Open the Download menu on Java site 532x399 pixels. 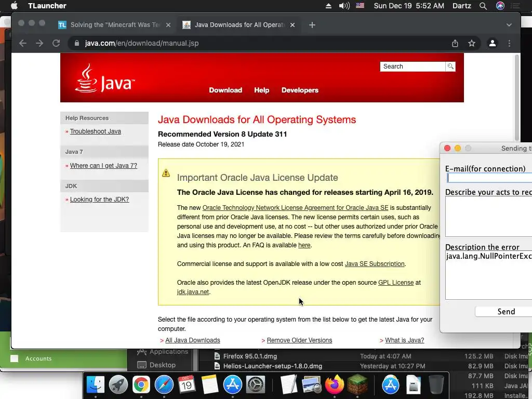225,90
